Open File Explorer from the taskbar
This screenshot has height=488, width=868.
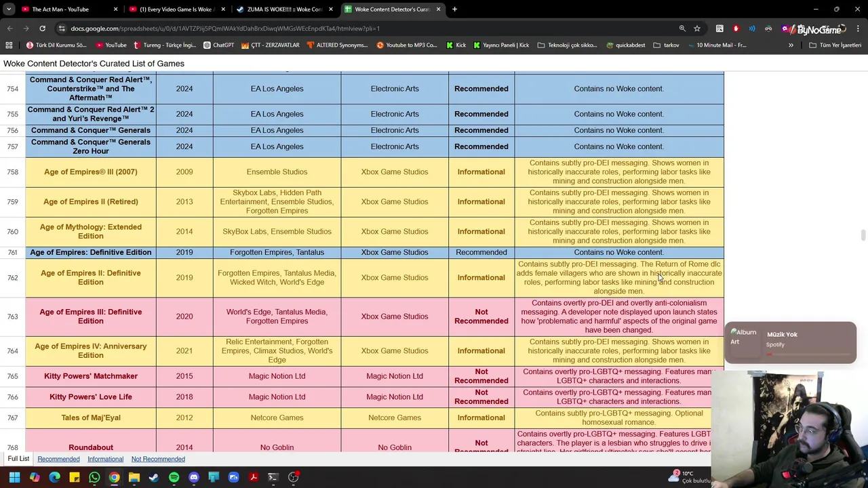click(x=134, y=478)
